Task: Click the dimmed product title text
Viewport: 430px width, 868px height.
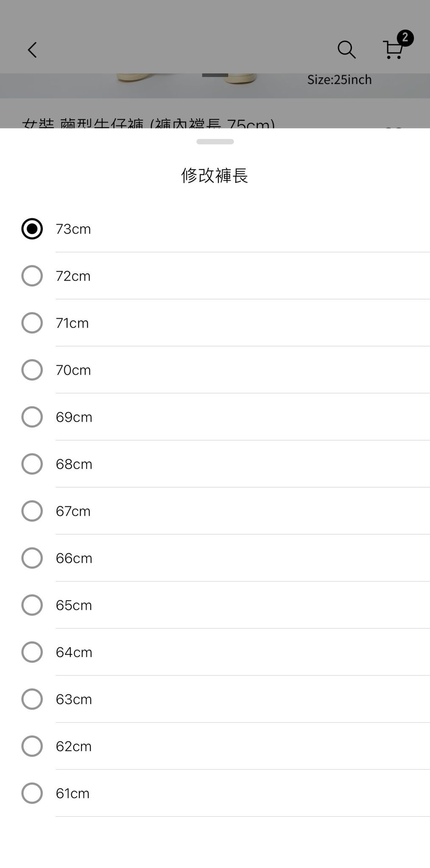Action: (148, 123)
